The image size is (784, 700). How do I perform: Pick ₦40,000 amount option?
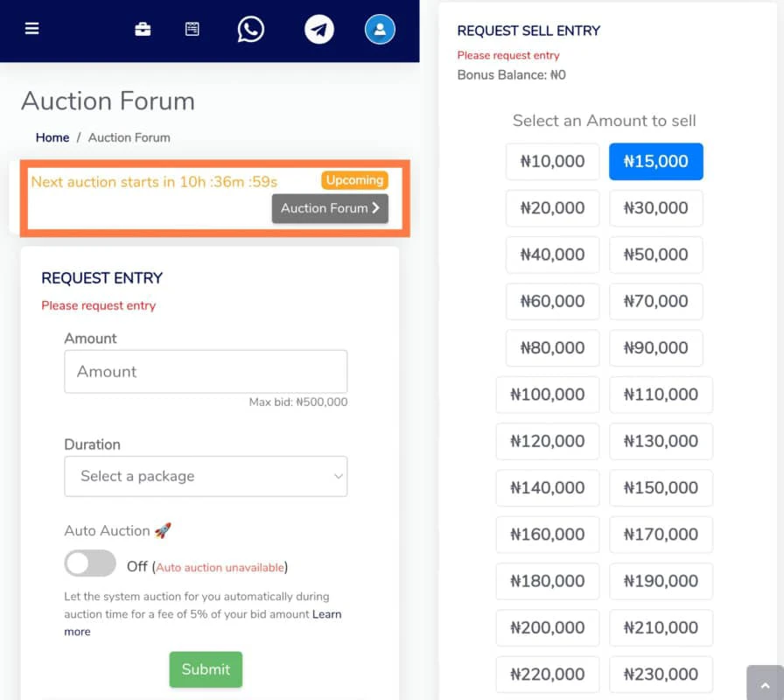(552, 255)
